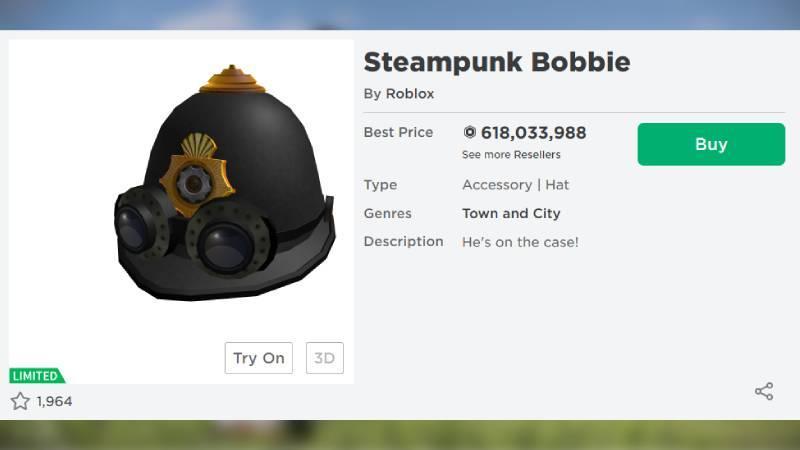Open the Town and City genre link
The width and height of the screenshot is (800, 450).
tap(511, 213)
